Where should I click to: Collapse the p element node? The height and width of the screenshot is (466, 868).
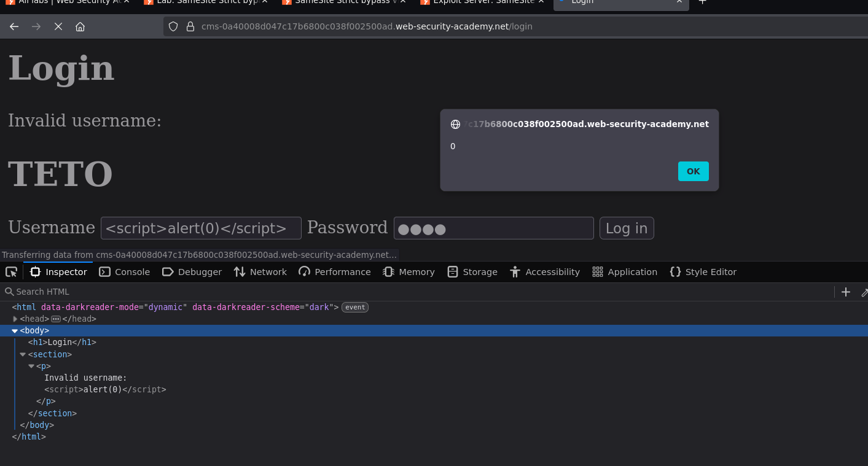(31, 366)
